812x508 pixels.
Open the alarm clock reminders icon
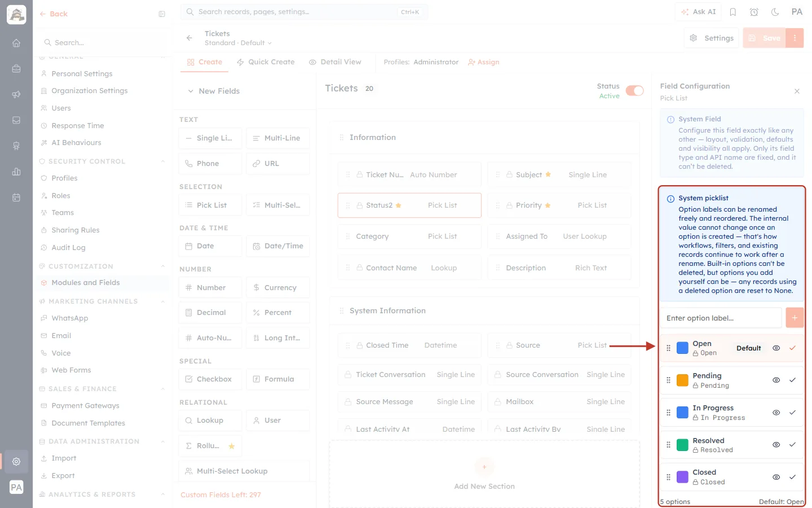pyautogui.click(x=754, y=12)
